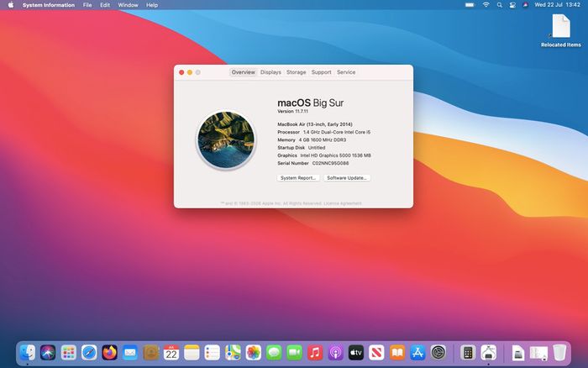Viewport: 588px width, 368px height.
Task: Open the File menu
Action: pyautogui.click(x=87, y=5)
